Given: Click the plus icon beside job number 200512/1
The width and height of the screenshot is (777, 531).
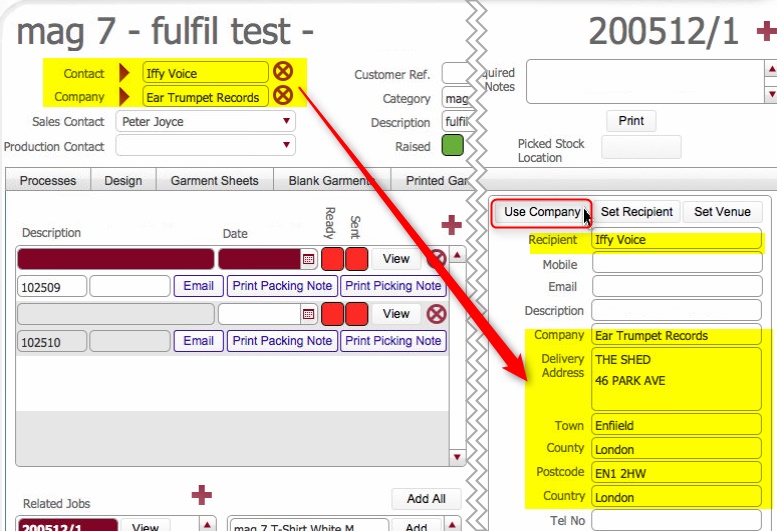Looking at the screenshot, I should [x=765, y=33].
